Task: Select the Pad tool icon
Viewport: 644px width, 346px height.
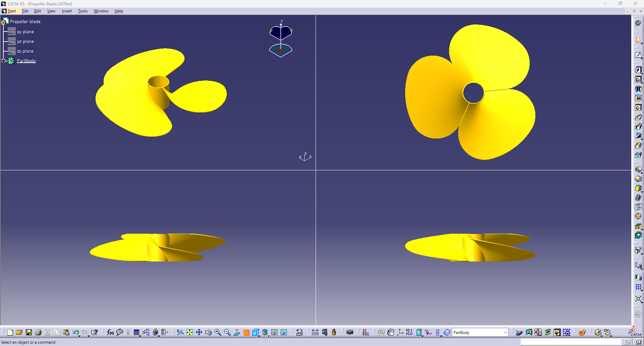Action: (x=638, y=70)
